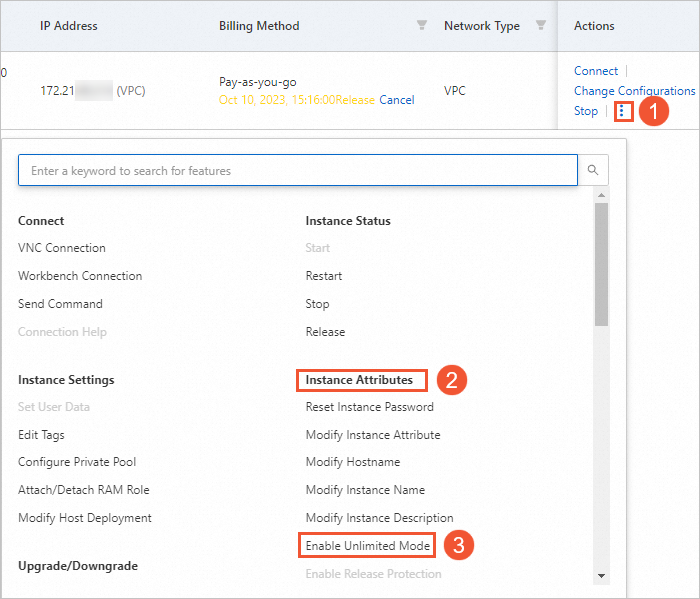Click the Oct 10, 2023 release time text
This screenshot has width=700, height=599.
coord(296,100)
